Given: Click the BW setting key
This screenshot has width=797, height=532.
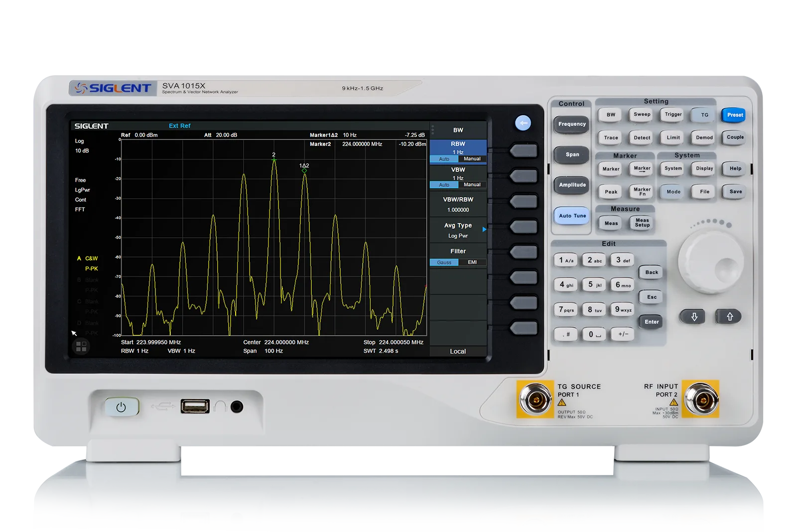Looking at the screenshot, I should (611, 115).
